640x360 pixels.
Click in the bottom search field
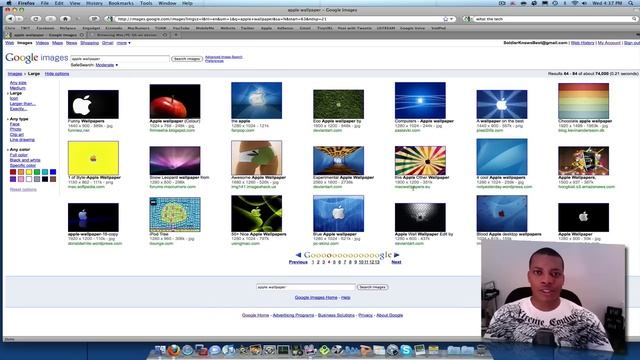point(306,287)
